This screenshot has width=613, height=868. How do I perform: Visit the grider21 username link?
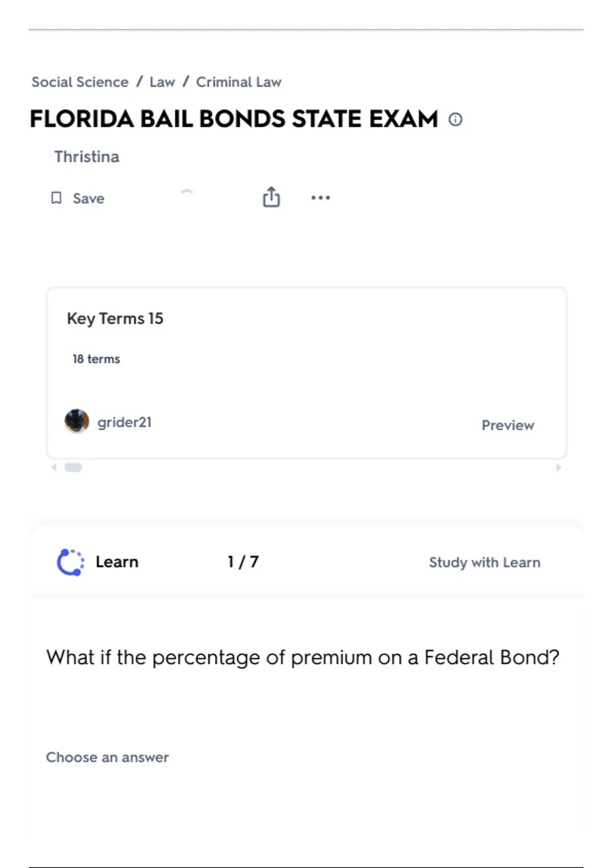pos(124,422)
